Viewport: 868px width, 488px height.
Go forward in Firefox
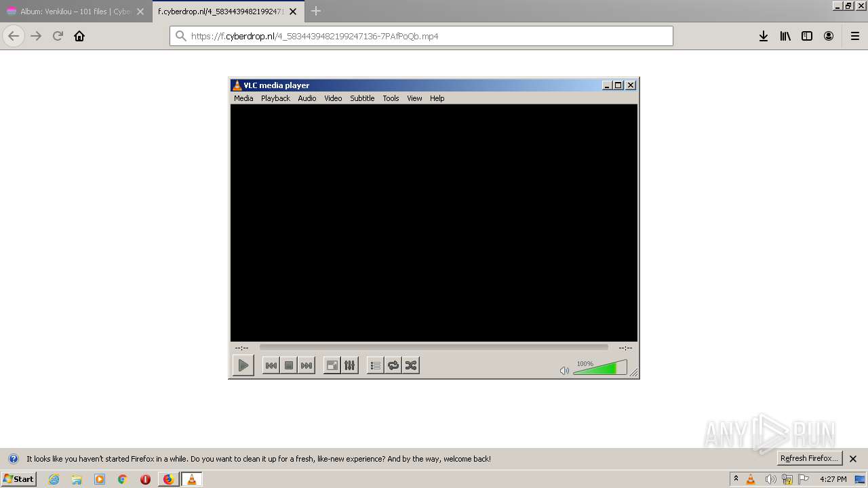36,36
